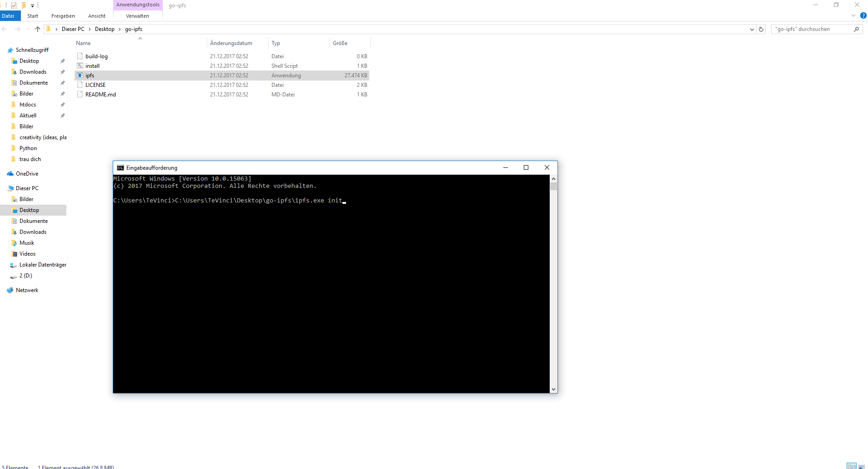Viewport: 868px width, 469px height.
Task: Expand Dieser PC in the navigation pane
Action: click(x=4, y=188)
